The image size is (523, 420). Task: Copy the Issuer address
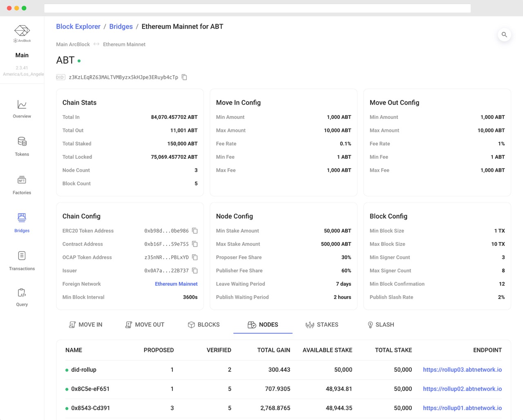pyautogui.click(x=195, y=271)
